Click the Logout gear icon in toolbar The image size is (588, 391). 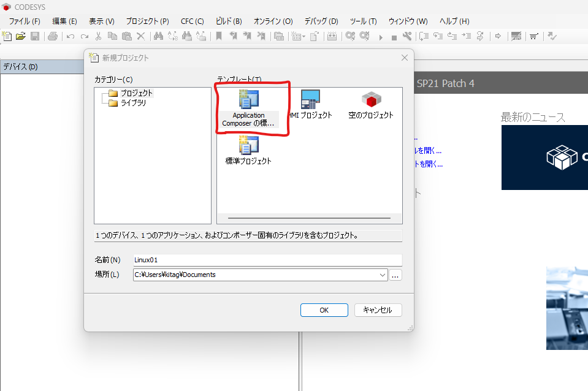pos(364,36)
